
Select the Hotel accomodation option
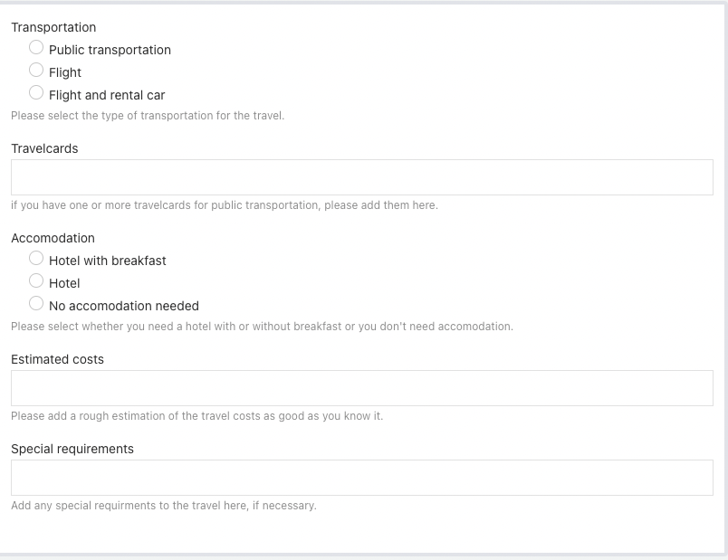coord(36,281)
